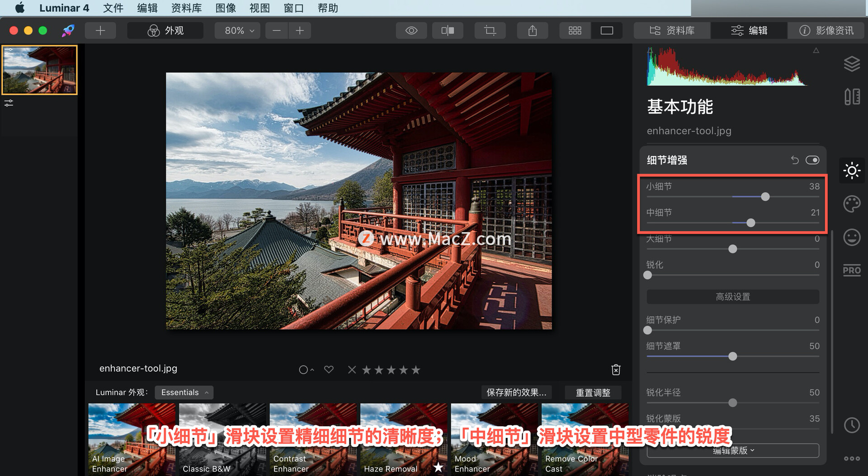Toggle the quick preview eye button
The height and width of the screenshot is (476, 868).
411,30
